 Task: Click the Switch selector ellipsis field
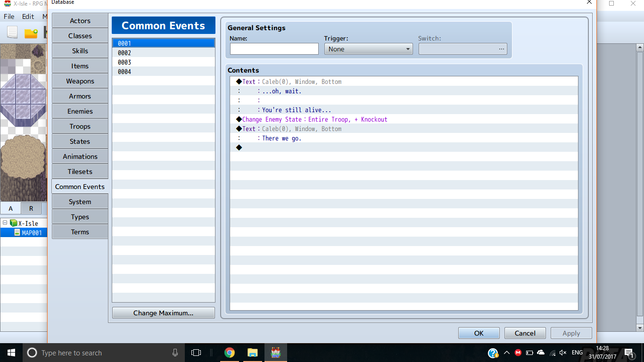(462, 49)
